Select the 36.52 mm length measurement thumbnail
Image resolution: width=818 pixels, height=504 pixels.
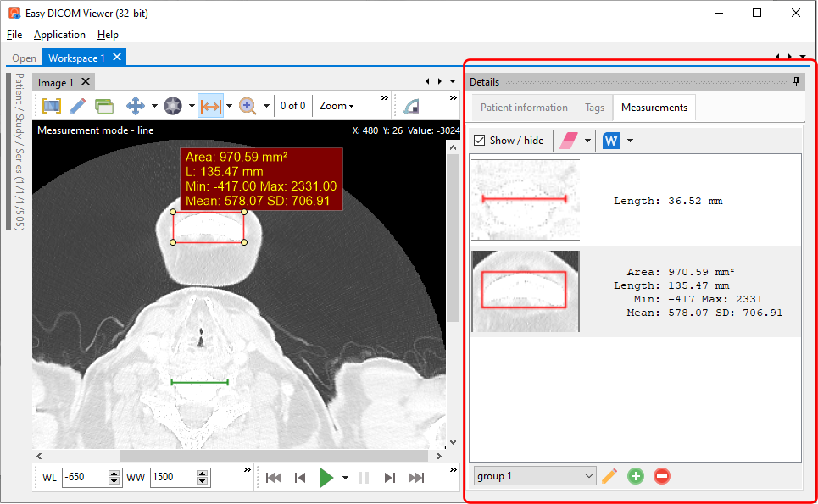526,200
